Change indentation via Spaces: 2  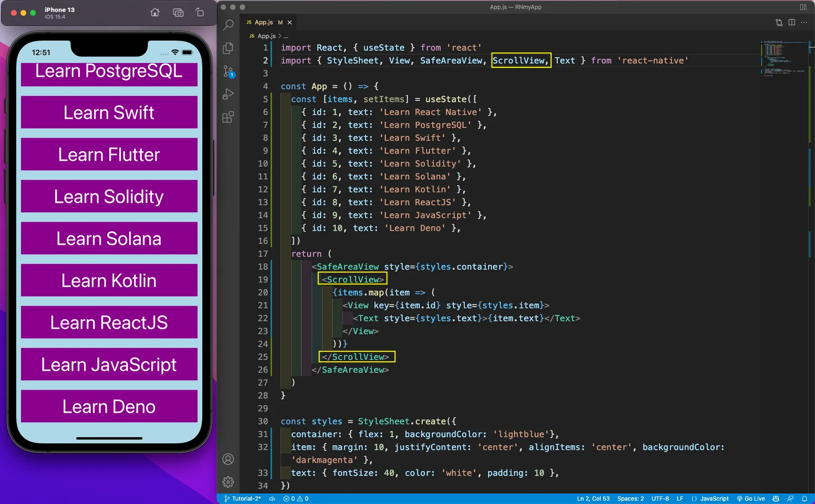(x=630, y=498)
